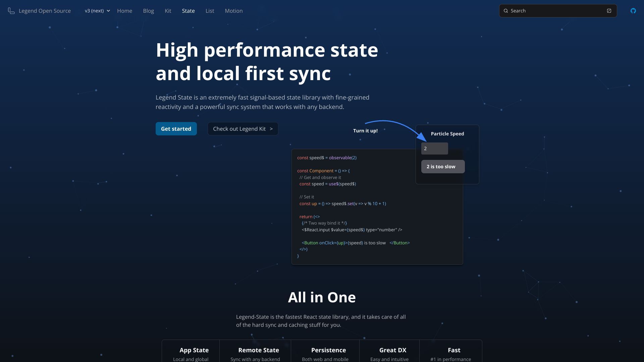
Task: Select the State nav item
Action: click(188, 11)
